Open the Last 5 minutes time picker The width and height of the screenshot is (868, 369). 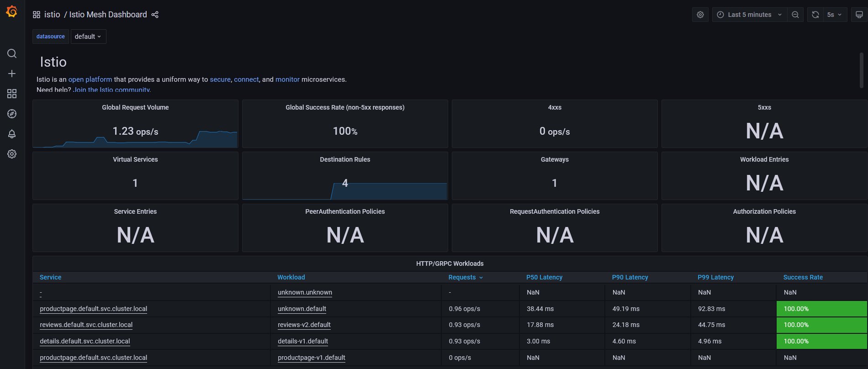(x=750, y=15)
